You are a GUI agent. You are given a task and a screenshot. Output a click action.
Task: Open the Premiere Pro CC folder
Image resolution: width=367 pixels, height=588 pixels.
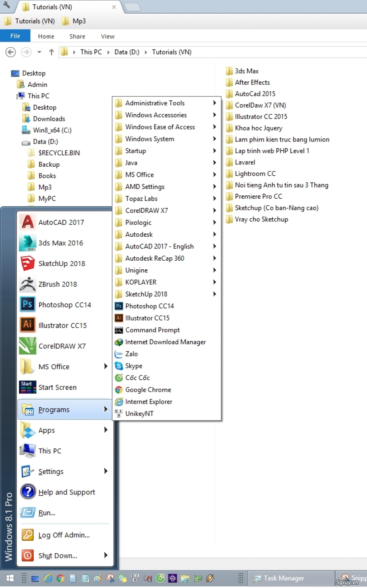pyautogui.click(x=254, y=196)
